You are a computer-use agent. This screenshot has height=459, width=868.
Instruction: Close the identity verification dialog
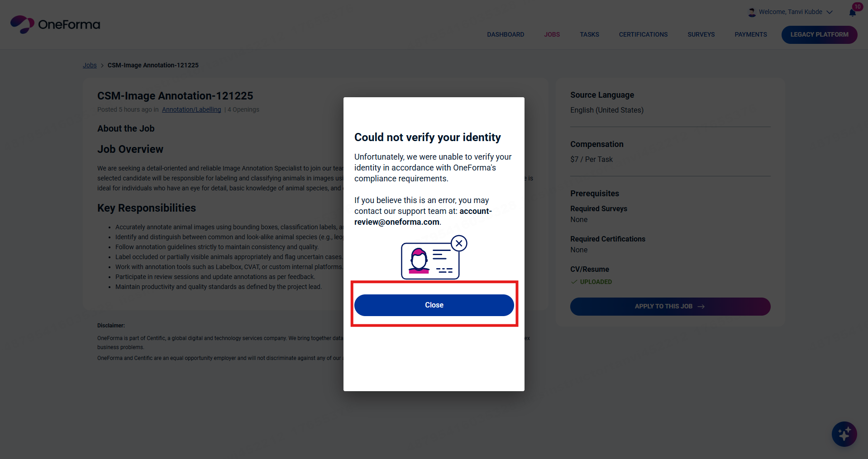[x=434, y=305]
